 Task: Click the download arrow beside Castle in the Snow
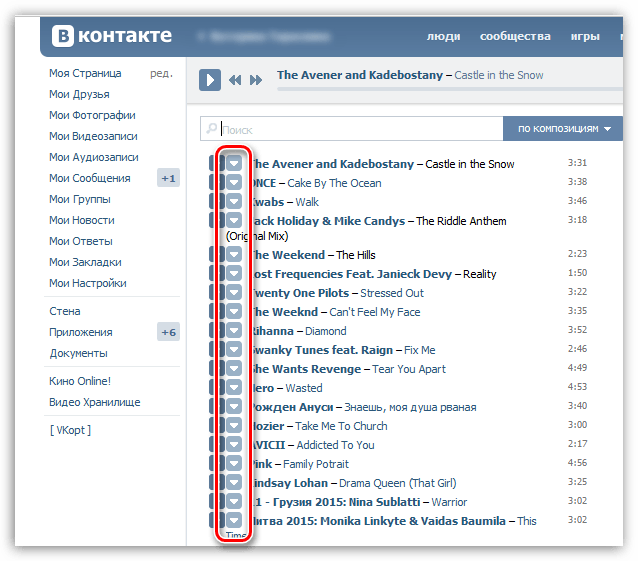tap(234, 164)
